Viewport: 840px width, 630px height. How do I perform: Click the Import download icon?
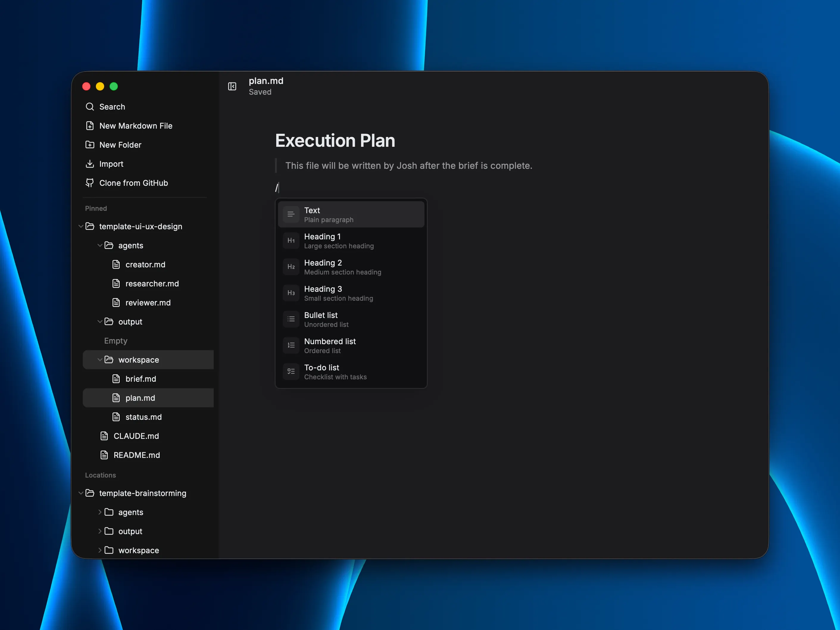pyautogui.click(x=90, y=164)
